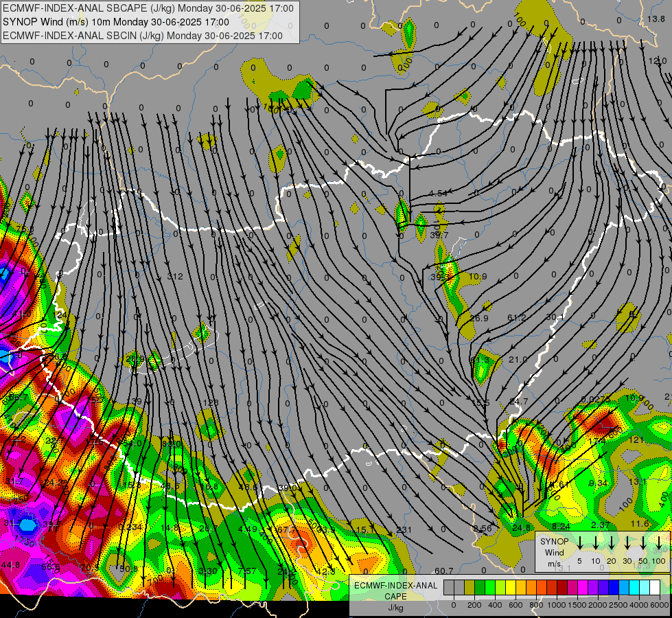Click the 9.34 value on the map
672x618 pixels.
pyautogui.click(x=598, y=483)
